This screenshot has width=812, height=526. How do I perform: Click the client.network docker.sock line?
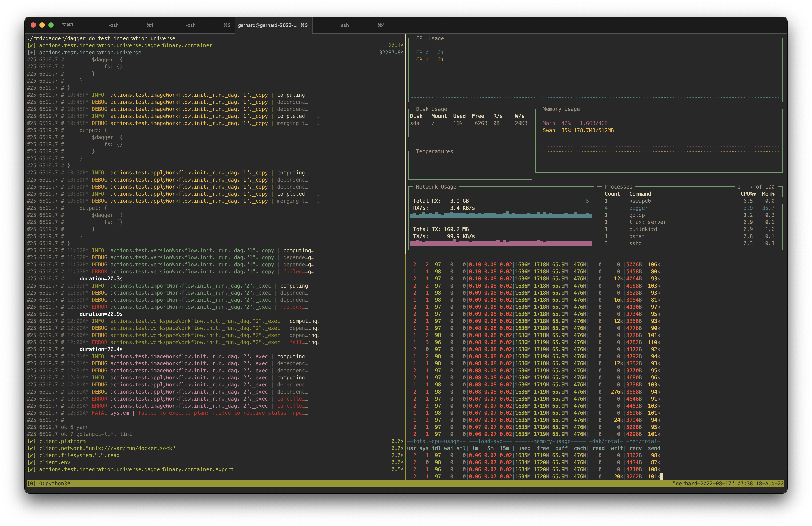click(x=215, y=448)
